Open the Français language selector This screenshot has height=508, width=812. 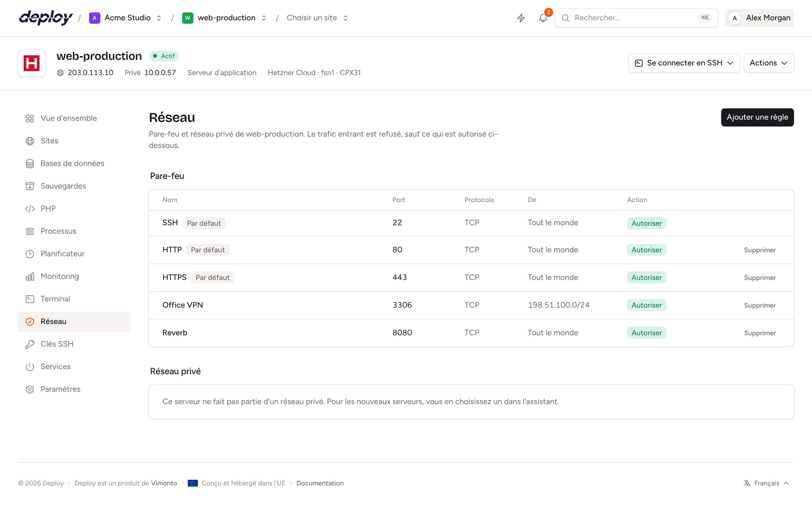pyautogui.click(x=766, y=483)
